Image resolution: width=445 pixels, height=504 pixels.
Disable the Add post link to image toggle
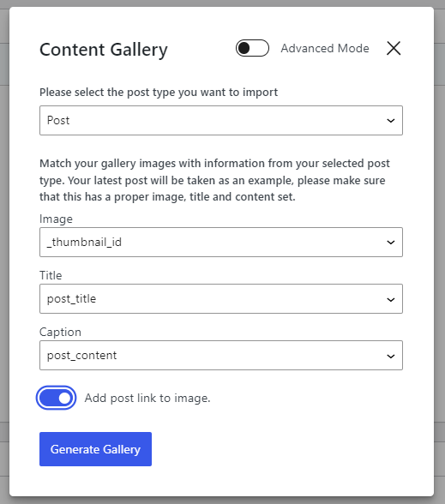57,398
